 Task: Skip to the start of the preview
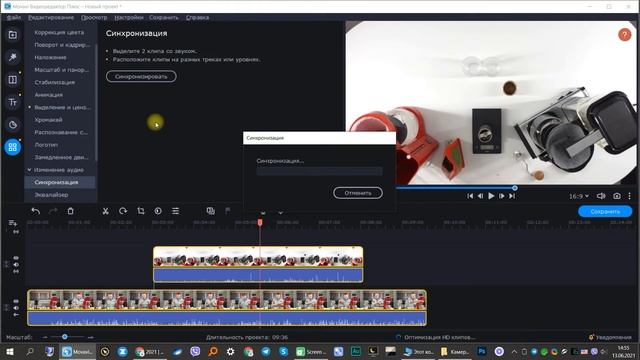tap(470, 196)
